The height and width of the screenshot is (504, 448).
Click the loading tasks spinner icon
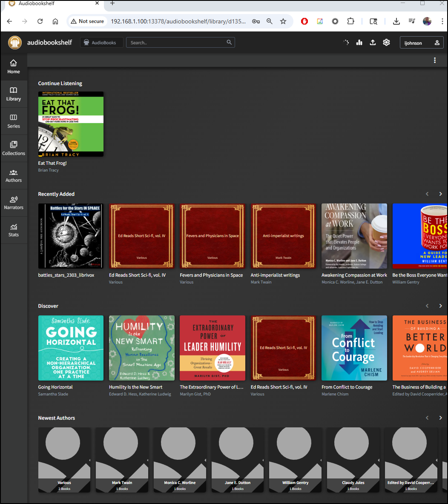[x=346, y=43]
